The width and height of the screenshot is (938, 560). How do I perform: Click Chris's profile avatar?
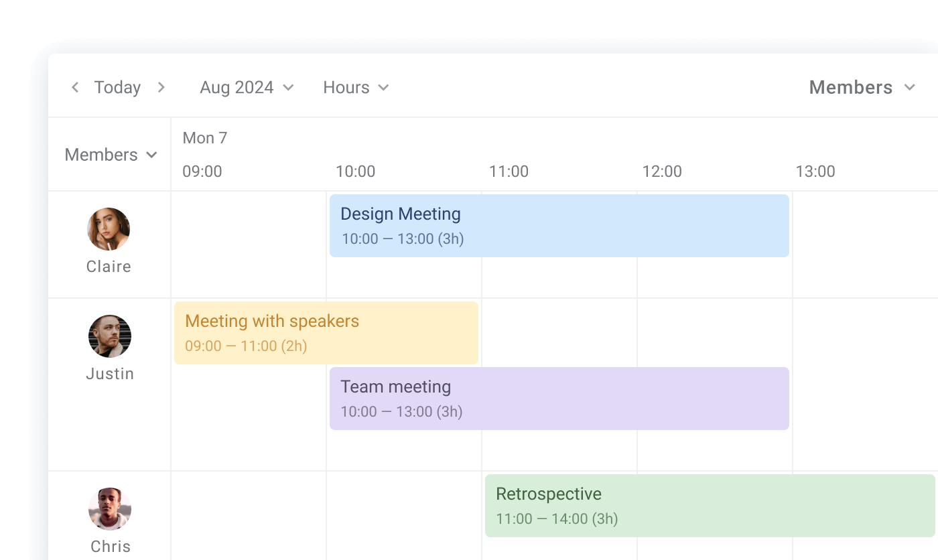109,508
